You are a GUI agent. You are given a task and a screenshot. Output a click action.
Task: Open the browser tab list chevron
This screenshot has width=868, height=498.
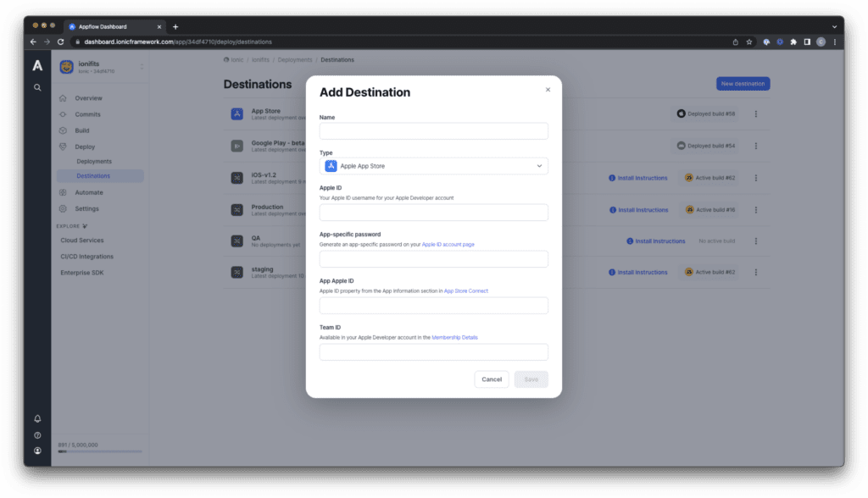834,26
